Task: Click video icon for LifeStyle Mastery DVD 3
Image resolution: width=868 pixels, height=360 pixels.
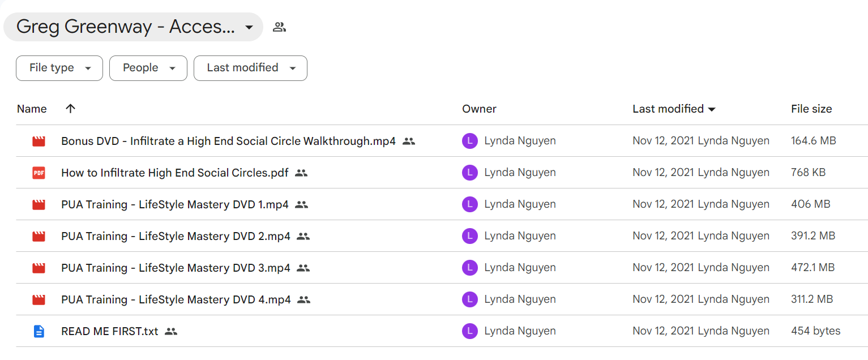Action: [39, 268]
